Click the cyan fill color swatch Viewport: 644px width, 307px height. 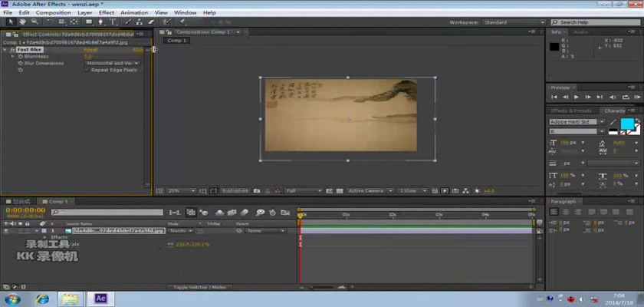627,124
